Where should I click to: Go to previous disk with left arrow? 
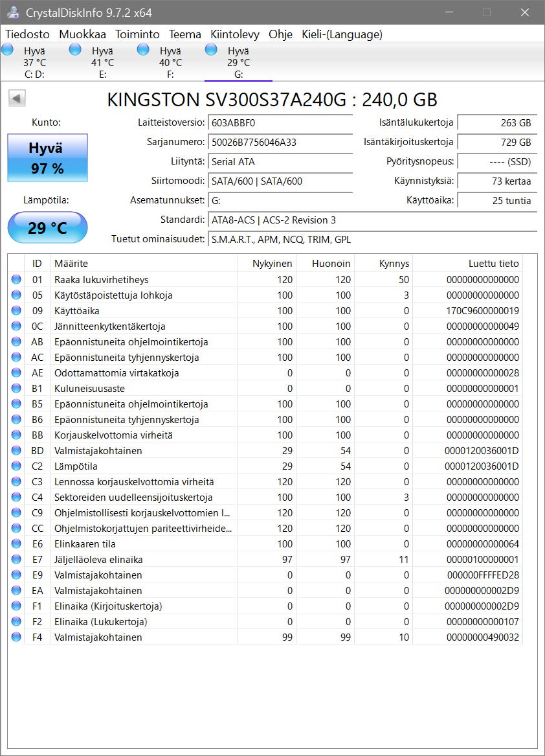click(x=17, y=98)
